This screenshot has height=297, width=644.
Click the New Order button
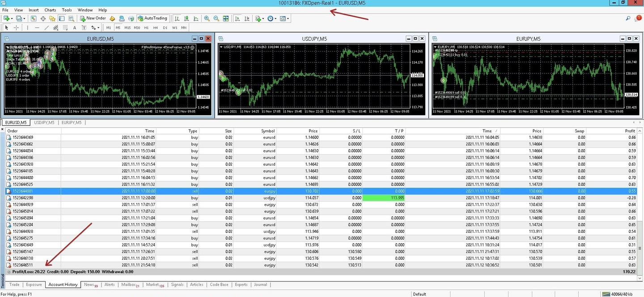pos(93,18)
